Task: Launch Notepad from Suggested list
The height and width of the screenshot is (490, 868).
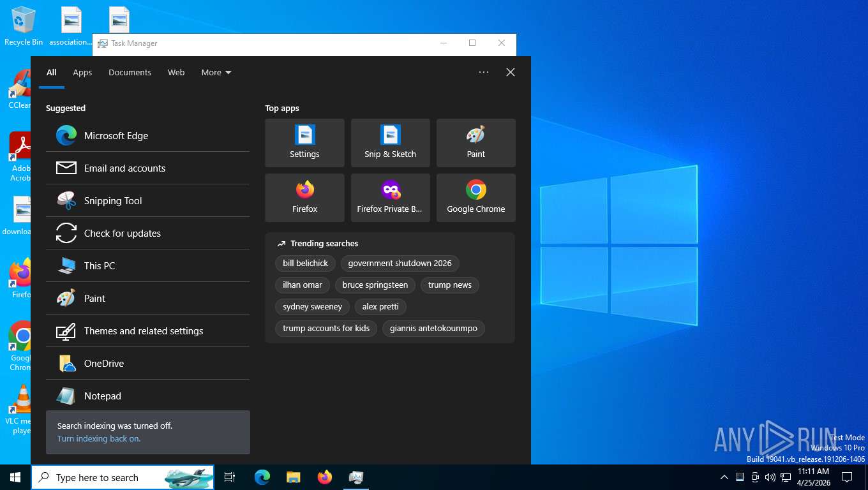Action: coord(147,396)
